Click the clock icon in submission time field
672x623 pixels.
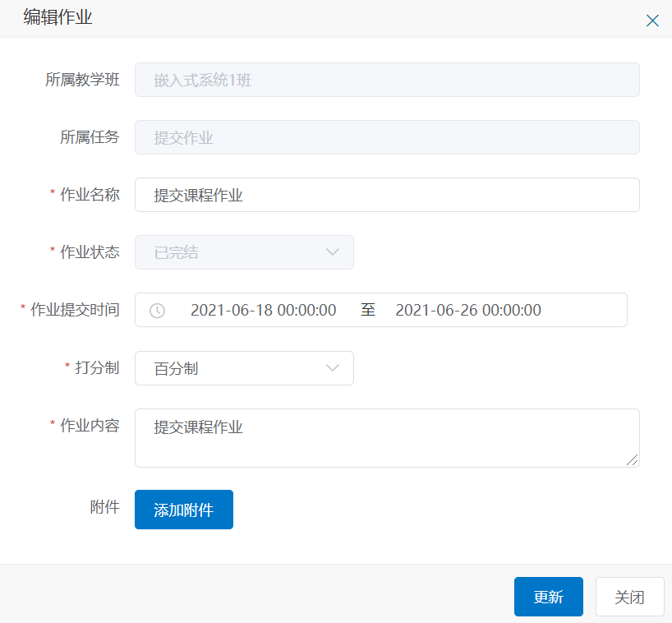(157, 311)
